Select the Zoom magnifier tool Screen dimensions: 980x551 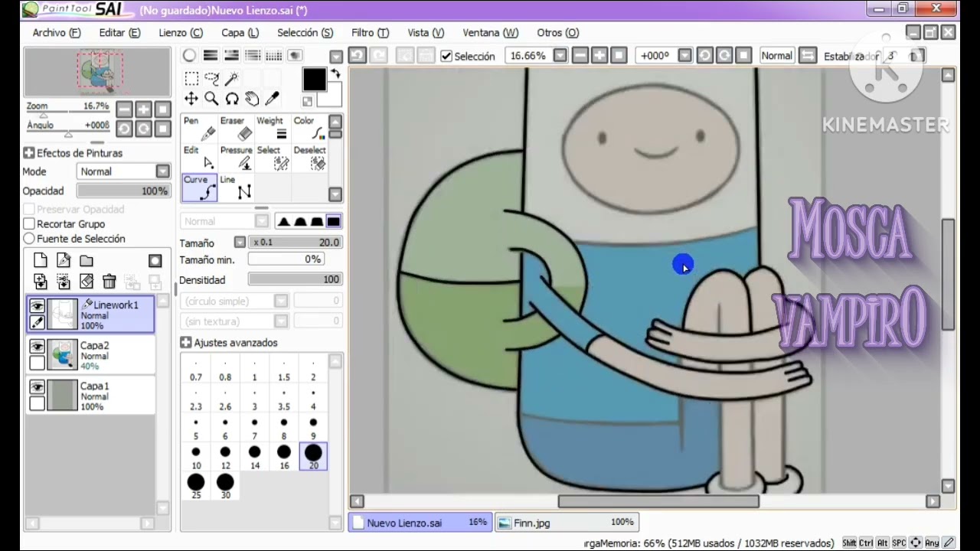211,99
